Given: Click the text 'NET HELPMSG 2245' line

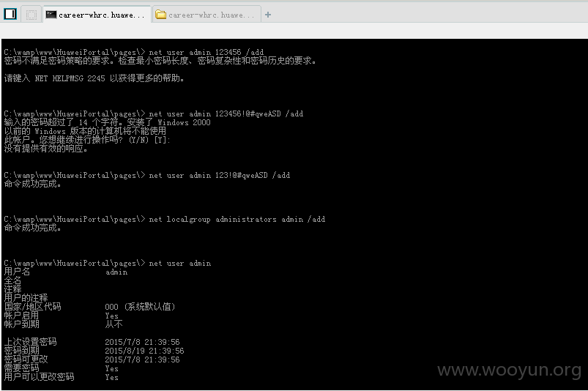Looking at the screenshot, I should pyautogui.click(x=94, y=78).
